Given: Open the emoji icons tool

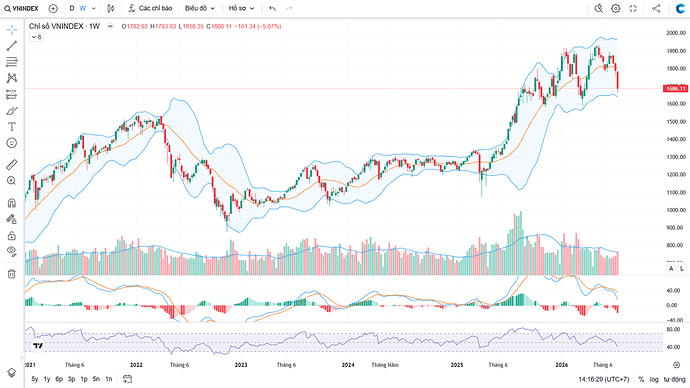Looking at the screenshot, I should (12, 143).
